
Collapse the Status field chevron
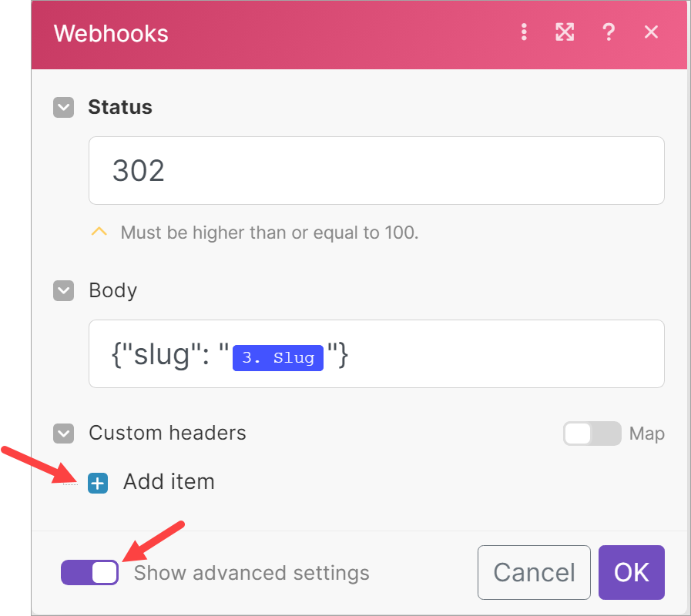pyautogui.click(x=63, y=108)
